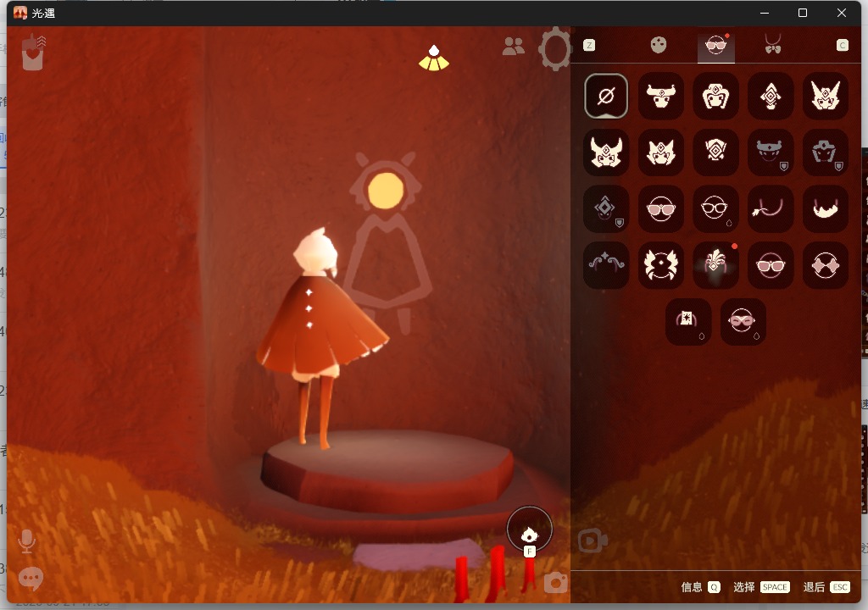Switch to the necklace category tab
Screen dimensions: 868x610
click(x=773, y=44)
